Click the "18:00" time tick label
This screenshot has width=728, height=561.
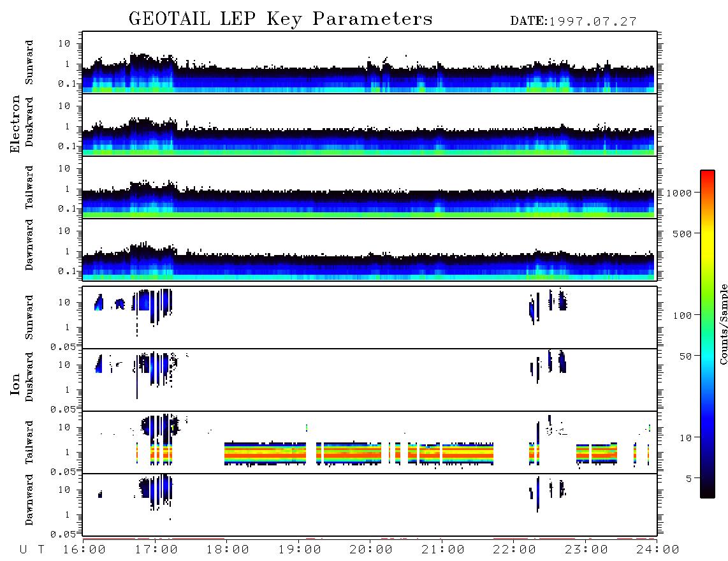coord(228,550)
